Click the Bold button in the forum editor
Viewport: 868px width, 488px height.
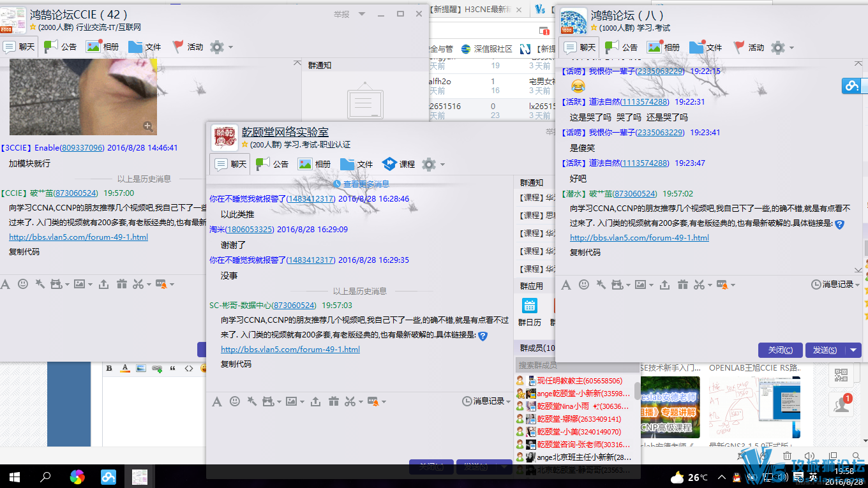coord(109,368)
